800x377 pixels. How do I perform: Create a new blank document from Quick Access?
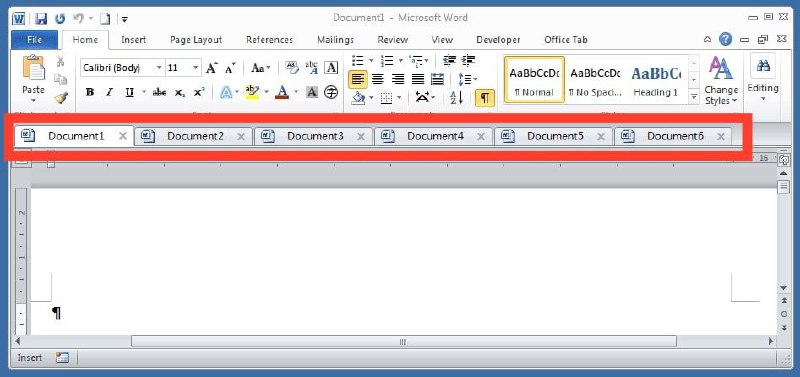105,19
